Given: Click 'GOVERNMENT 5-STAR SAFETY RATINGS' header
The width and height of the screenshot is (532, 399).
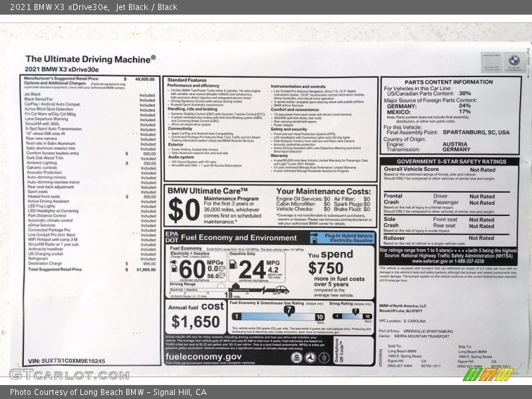Looking at the screenshot, I should [x=452, y=162].
